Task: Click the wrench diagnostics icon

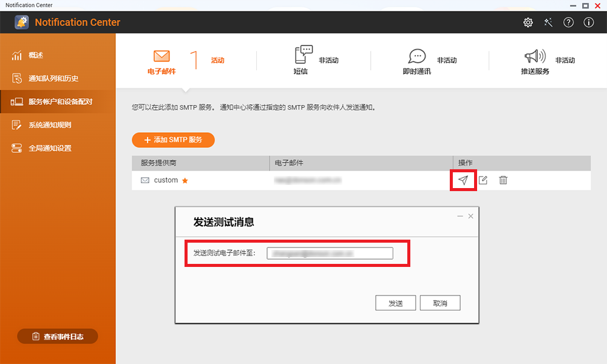Action: pyautogui.click(x=548, y=22)
